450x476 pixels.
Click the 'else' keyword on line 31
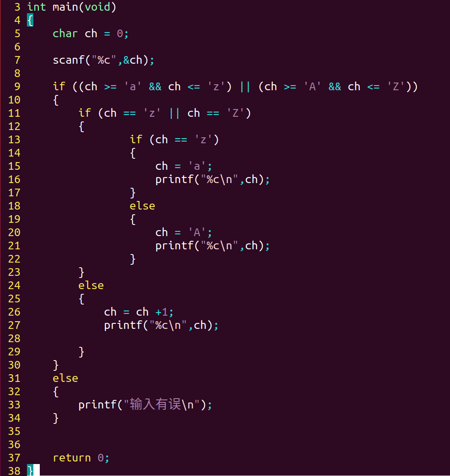65,378
